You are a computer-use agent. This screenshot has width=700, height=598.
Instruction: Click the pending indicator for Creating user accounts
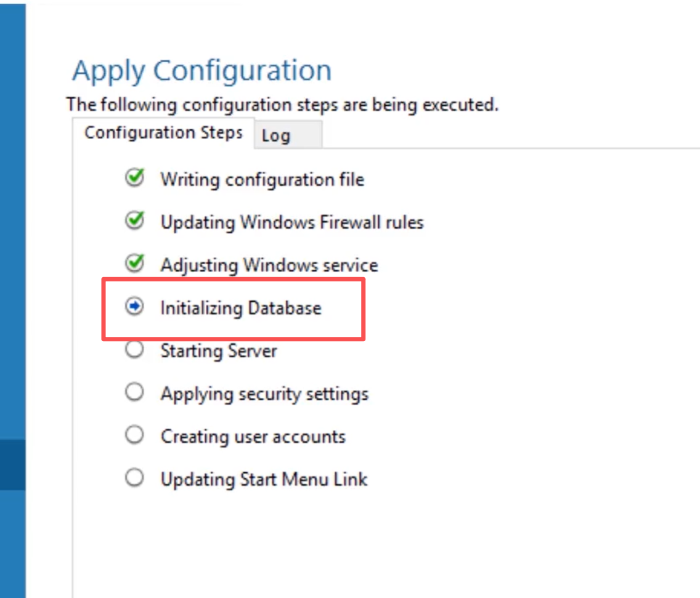click(x=133, y=436)
